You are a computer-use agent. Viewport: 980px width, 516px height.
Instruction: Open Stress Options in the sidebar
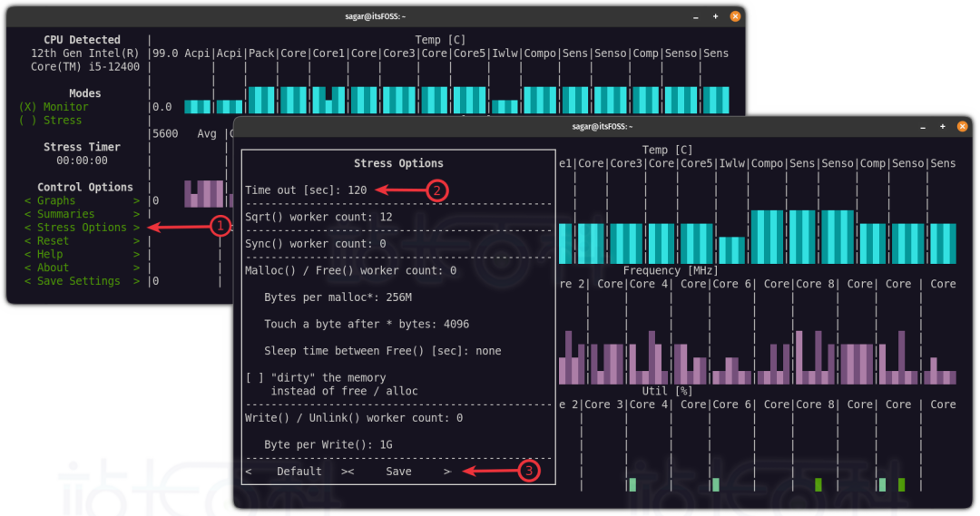(x=82, y=228)
